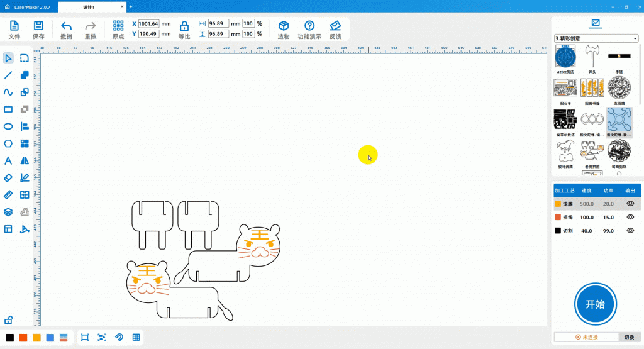Image resolution: width=644 pixels, height=349 pixels.
Task: Click the undo 撤销 arrow
Action: pos(66,26)
